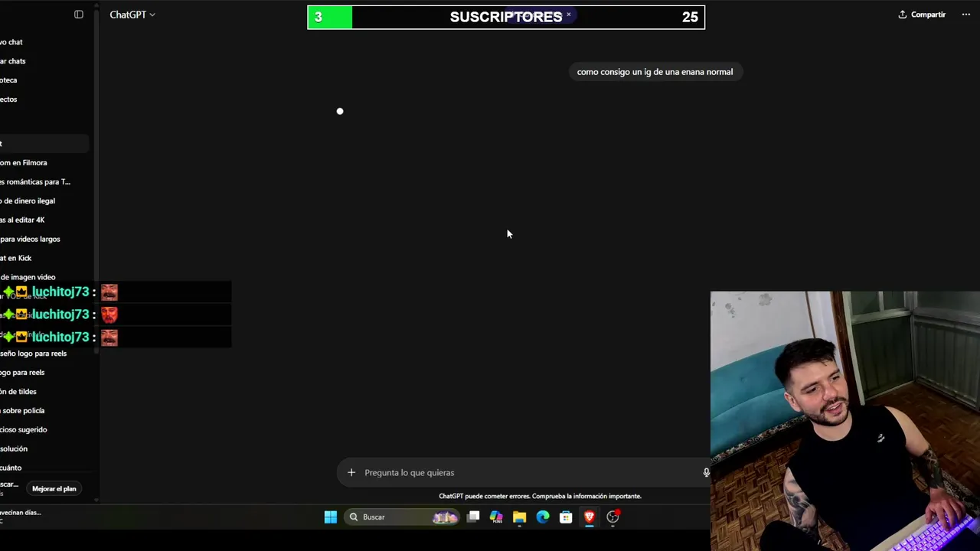The image size is (980, 551).
Task: Open the chat 'de dinero ilegal'
Action: [28, 201]
